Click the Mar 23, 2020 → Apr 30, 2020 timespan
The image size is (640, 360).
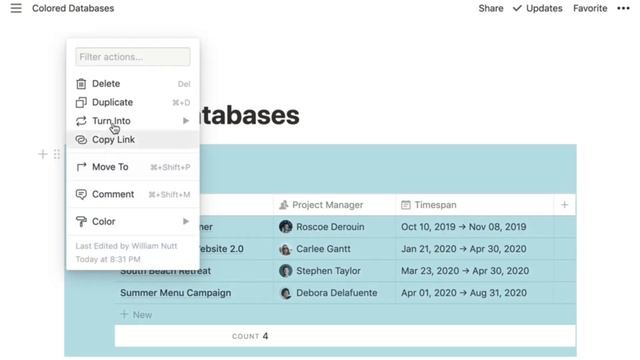pos(465,271)
